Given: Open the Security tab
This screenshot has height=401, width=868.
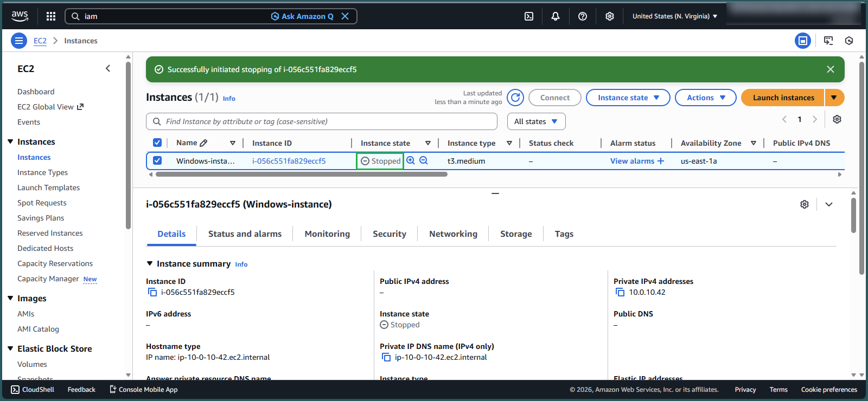Looking at the screenshot, I should click(x=389, y=234).
